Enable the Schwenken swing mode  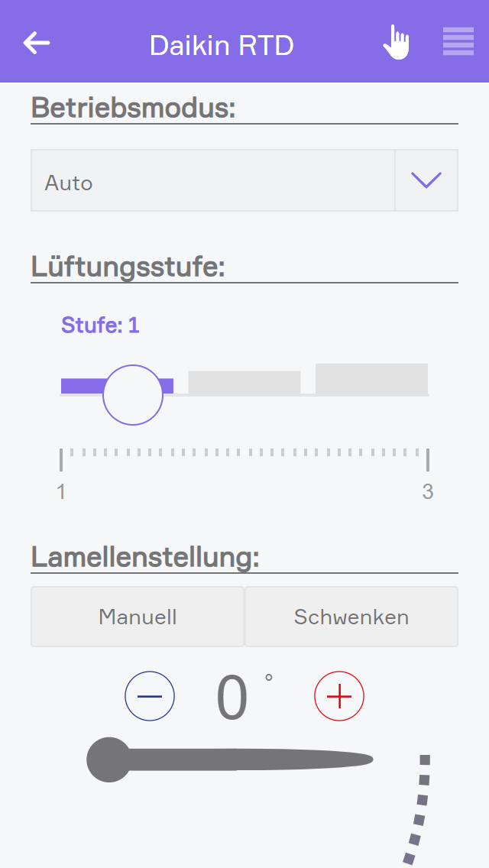tap(351, 617)
